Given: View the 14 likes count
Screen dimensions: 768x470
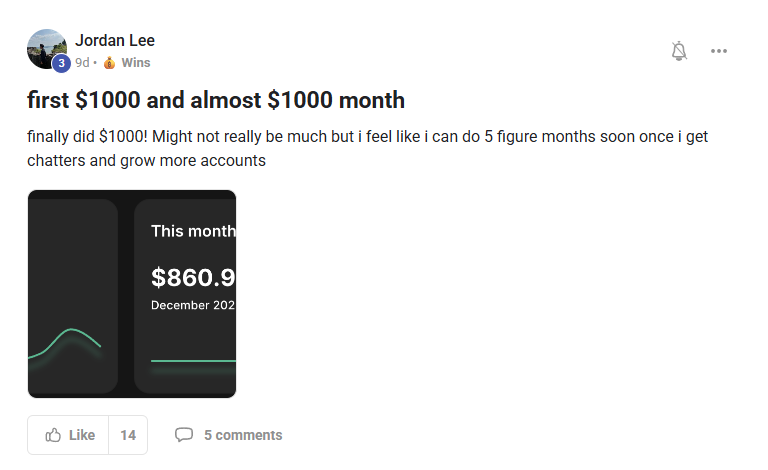Looking at the screenshot, I should pyautogui.click(x=128, y=435).
